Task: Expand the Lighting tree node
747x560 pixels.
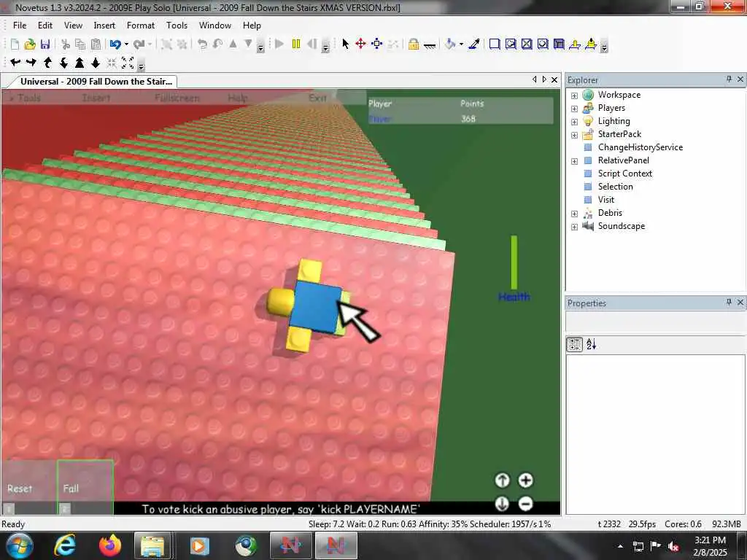Action: (574, 122)
